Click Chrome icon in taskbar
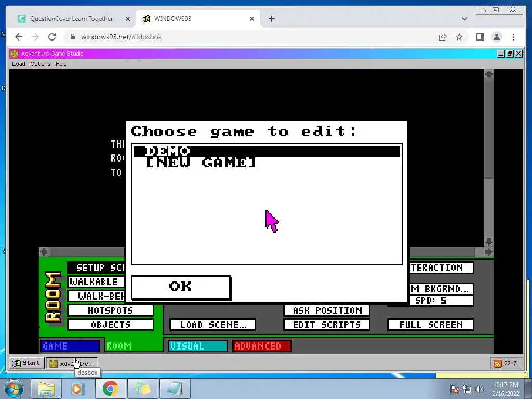Image resolution: width=532 pixels, height=399 pixels. 110,389
